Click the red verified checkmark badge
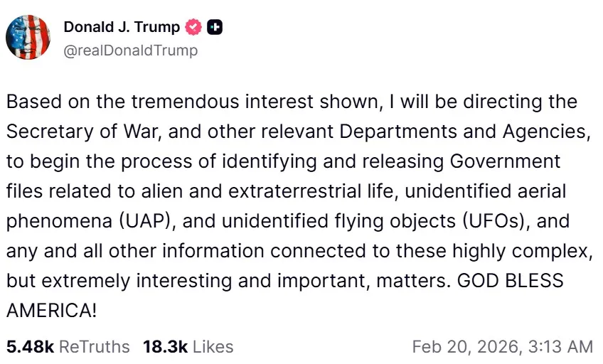Image resolution: width=603 pixels, height=364 pixels. [x=193, y=28]
